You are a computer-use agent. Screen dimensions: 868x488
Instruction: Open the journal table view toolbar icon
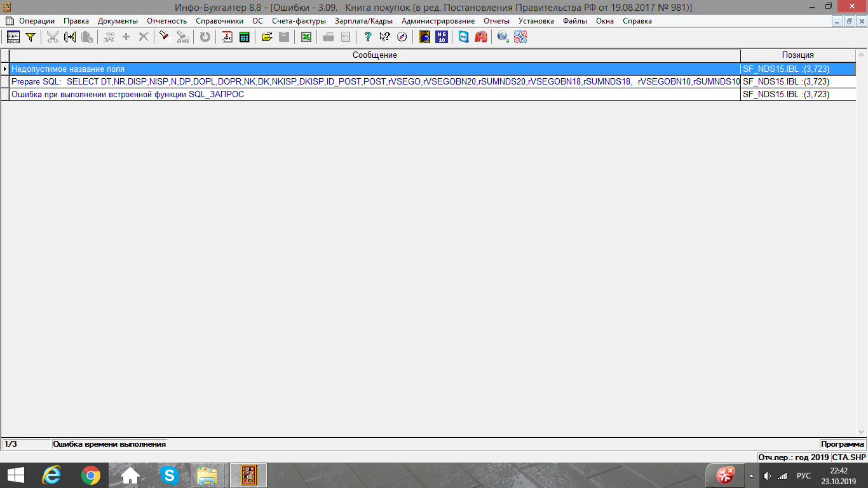point(13,37)
